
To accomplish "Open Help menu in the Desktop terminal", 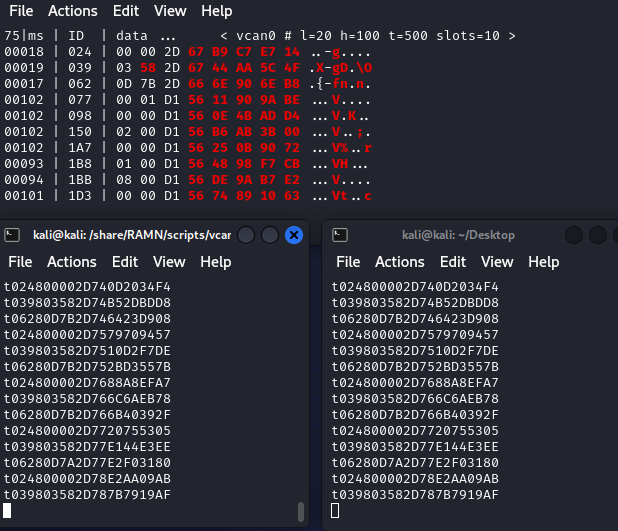I will click(x=543, y=262).
